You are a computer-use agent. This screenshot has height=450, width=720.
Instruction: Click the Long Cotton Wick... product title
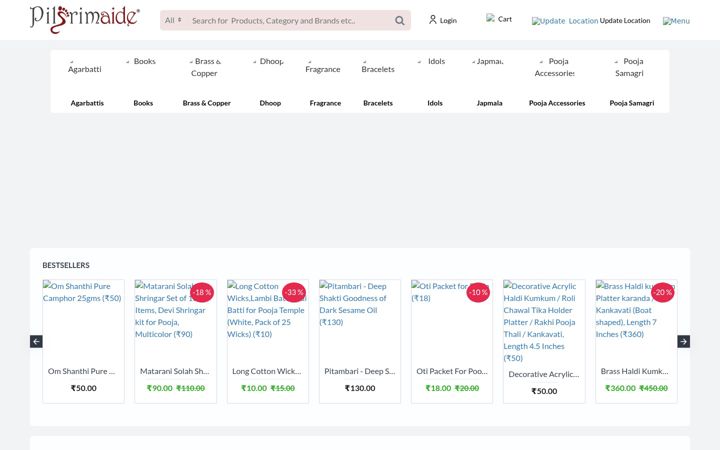(267, 371)
